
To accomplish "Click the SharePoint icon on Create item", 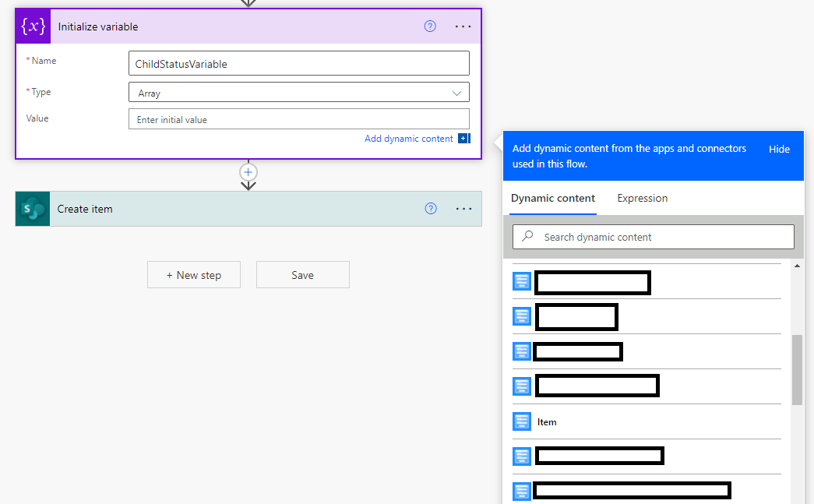I will click(33, 209).
